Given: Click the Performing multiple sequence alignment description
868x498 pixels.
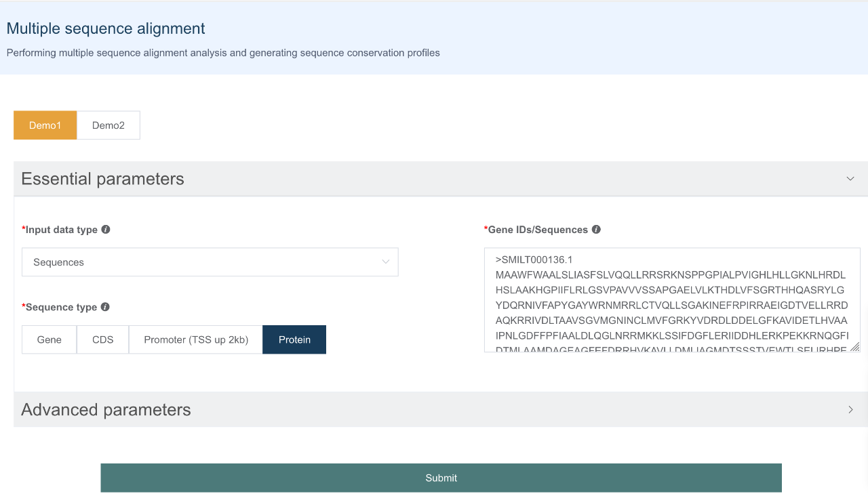Looking at the screenshot, I should click(x=223, y=53).
